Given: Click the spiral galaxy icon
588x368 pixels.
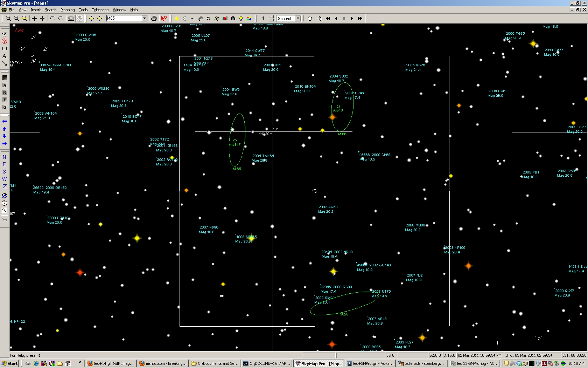Looking at the screenshot, I should pyautogui.click(x=217, y=18).
